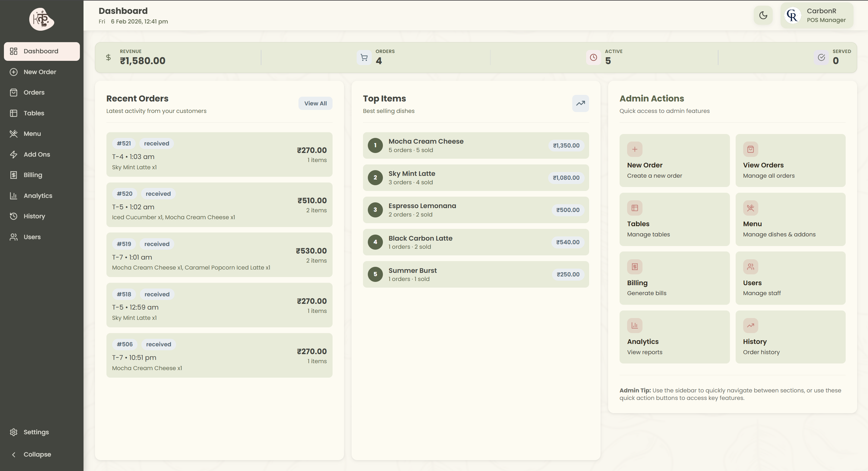The width and height of the screenshot is (868, 471).
Task: Select the Tables Manage tables card
Action: pyautogui.click(x=674, y=219)
